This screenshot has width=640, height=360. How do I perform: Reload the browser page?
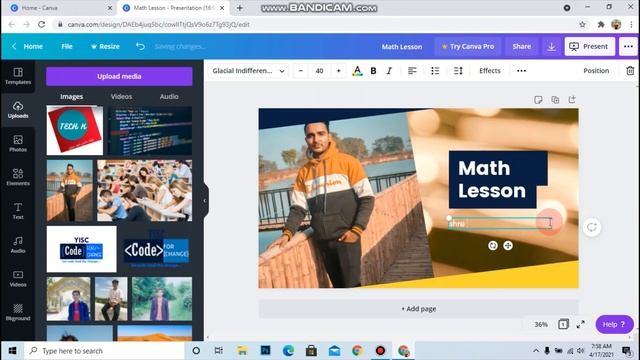click(x=42, y=24)
